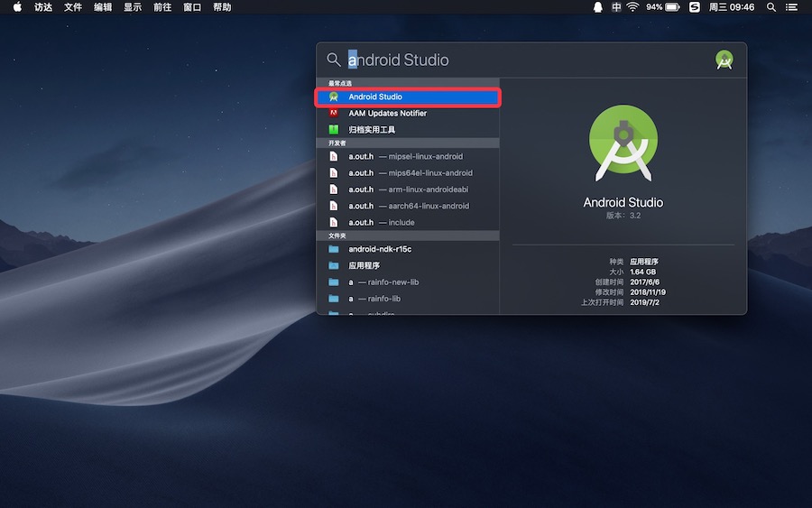This screenshot has width=812, height=508.
Task: Select folder a in rainfo-new-lib
Action: coord(408,282)
